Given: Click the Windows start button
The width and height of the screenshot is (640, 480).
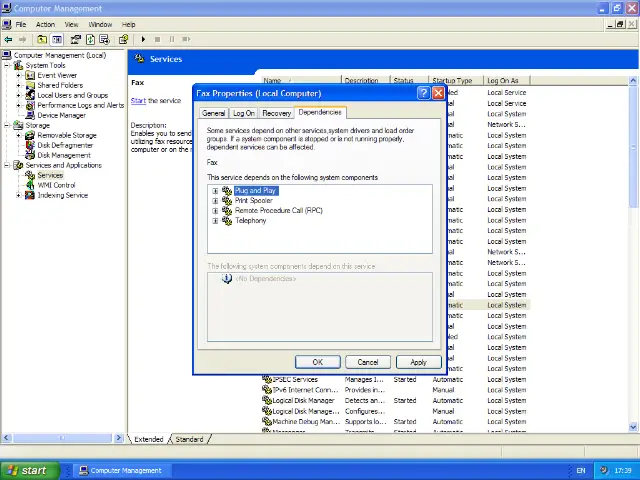Looking at the screenshot, I should click(30, 470).
